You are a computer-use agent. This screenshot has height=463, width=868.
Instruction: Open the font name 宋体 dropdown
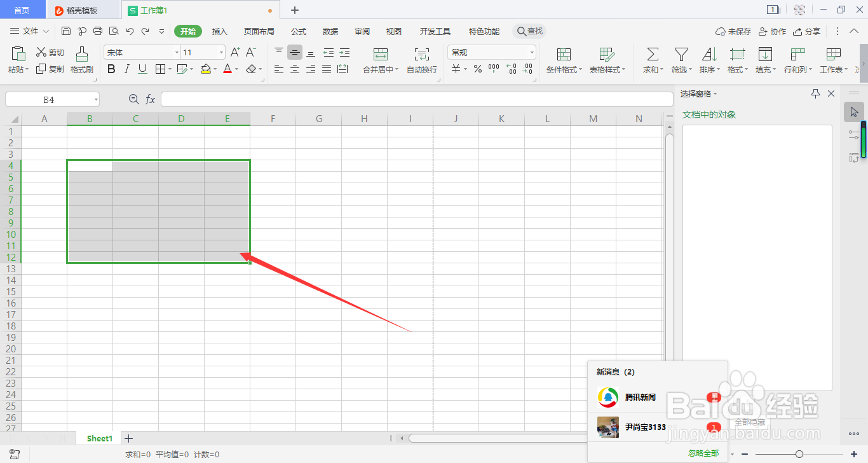click(x=177, y=53)
